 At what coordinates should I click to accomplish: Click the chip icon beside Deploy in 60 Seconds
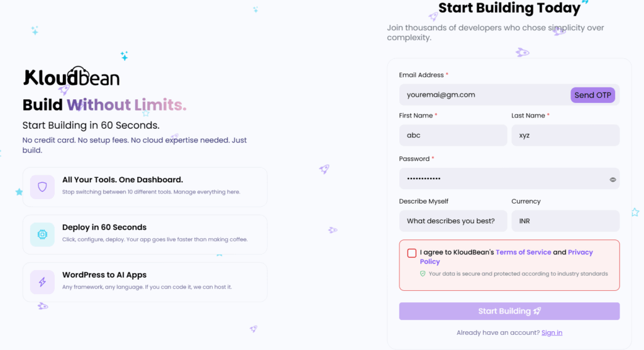[42, 234]
